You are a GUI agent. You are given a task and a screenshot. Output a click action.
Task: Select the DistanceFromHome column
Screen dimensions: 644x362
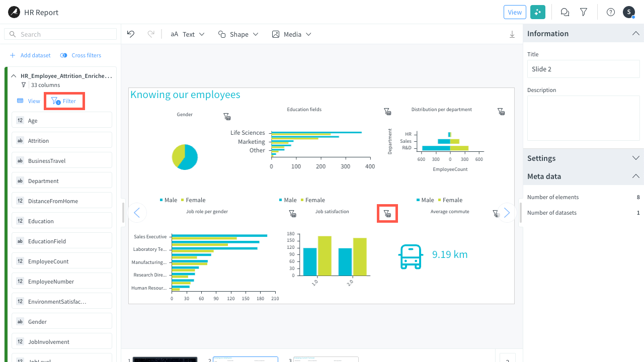61,201
